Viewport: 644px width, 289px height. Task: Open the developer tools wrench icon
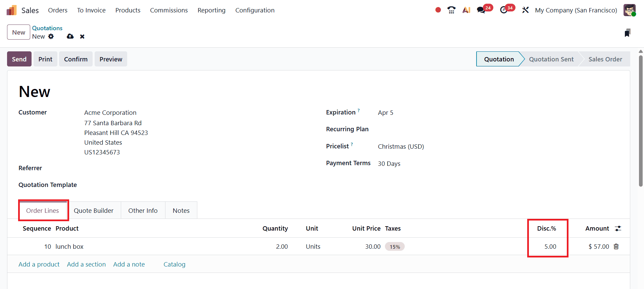pos(525,10)
